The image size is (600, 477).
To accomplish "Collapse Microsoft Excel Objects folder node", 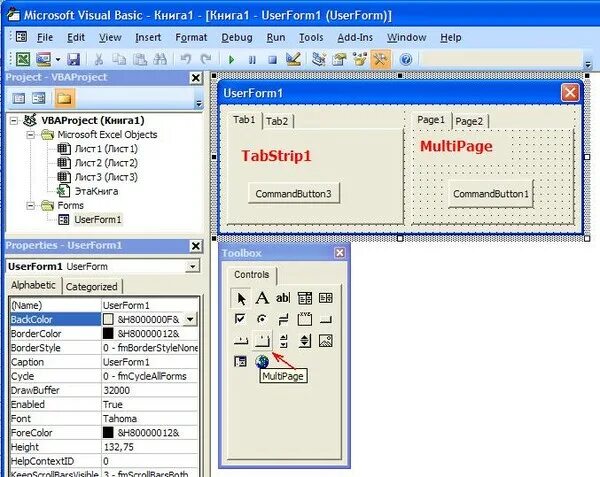I will point(31,135).
